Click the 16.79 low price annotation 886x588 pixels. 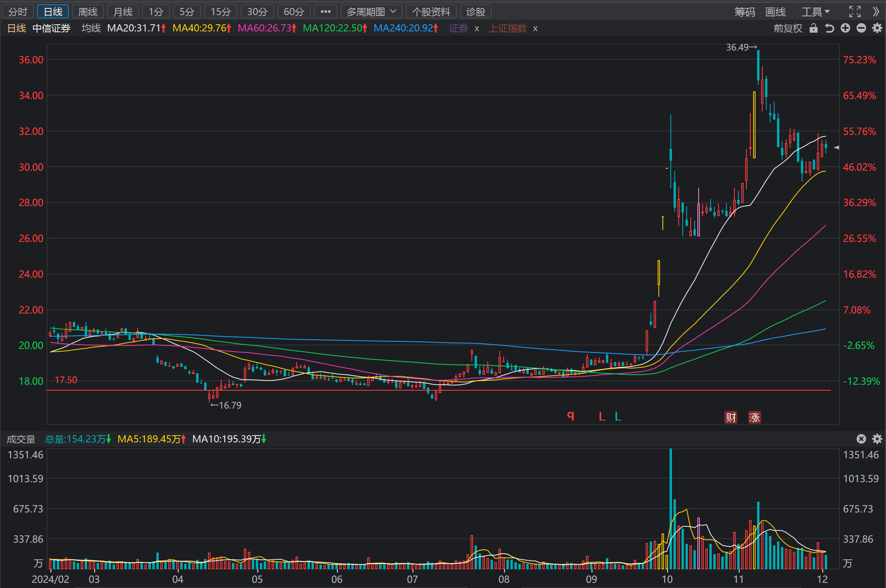(x=226, y=405)
